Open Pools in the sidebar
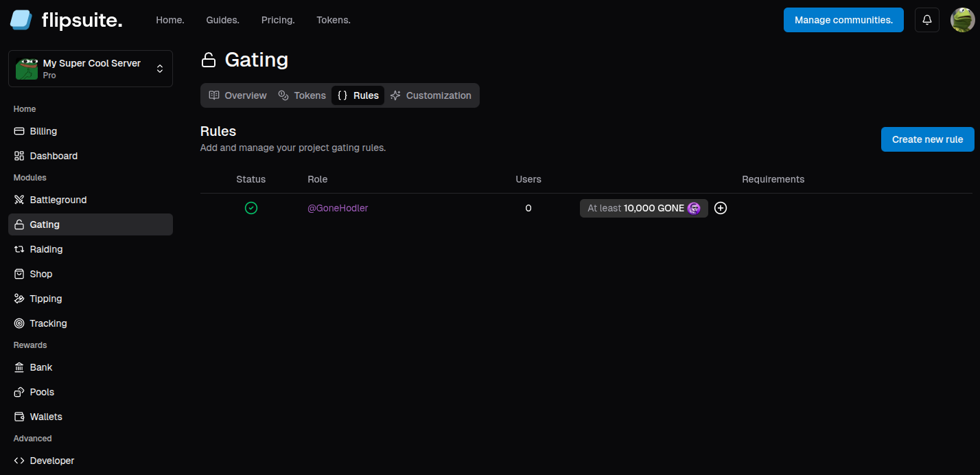980x475 pixels. coord(91,392)
